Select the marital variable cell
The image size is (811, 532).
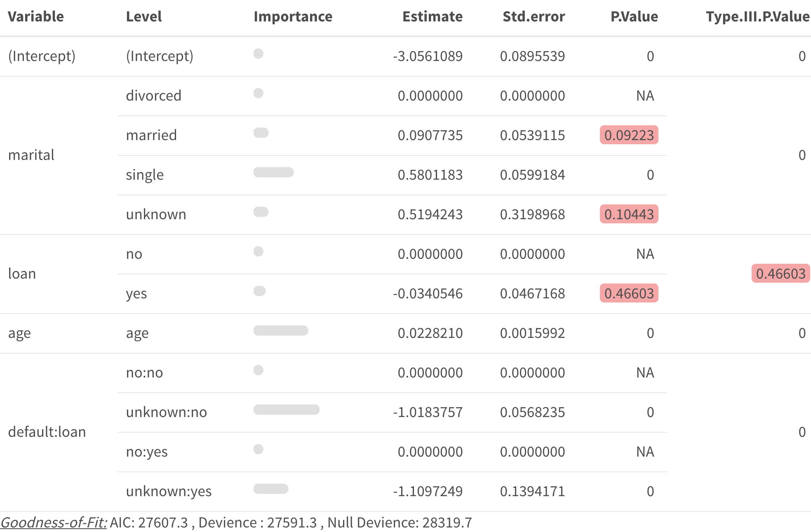pos(31,155)
